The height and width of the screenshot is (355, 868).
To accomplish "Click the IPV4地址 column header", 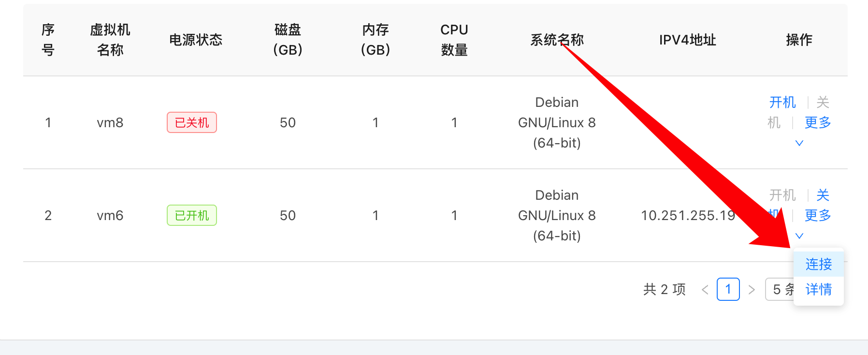I will coord(687,40).
